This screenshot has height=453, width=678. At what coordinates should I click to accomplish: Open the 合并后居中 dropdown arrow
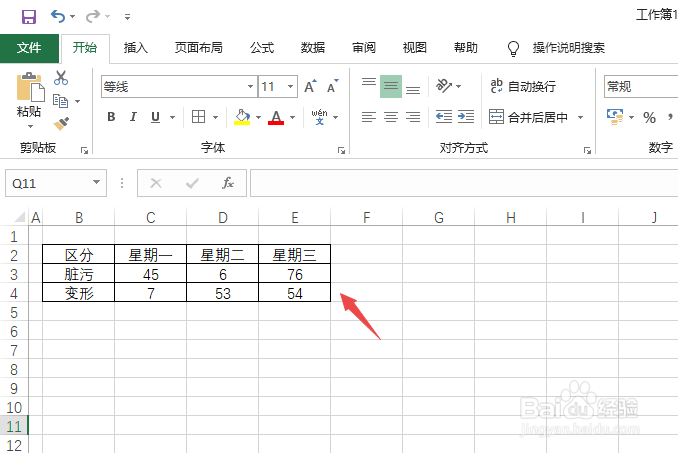(580, 117)
